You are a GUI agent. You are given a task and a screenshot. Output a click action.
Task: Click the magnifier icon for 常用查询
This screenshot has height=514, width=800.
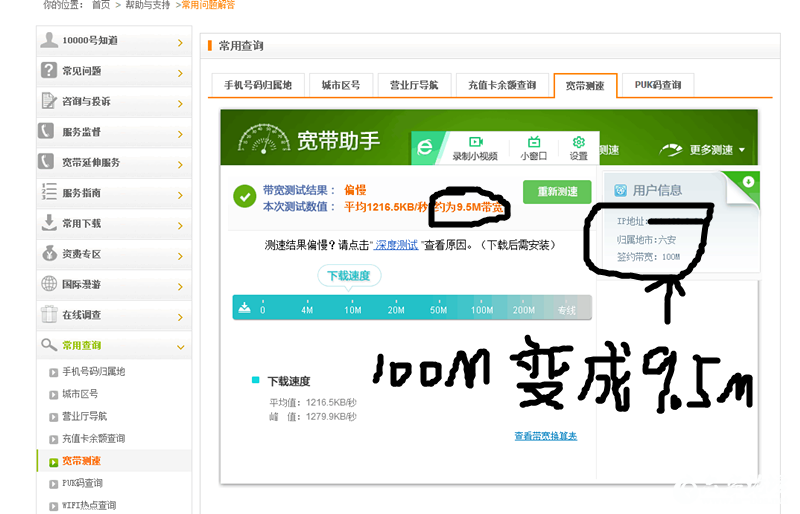pyautogui.click(x=49, y=345)
